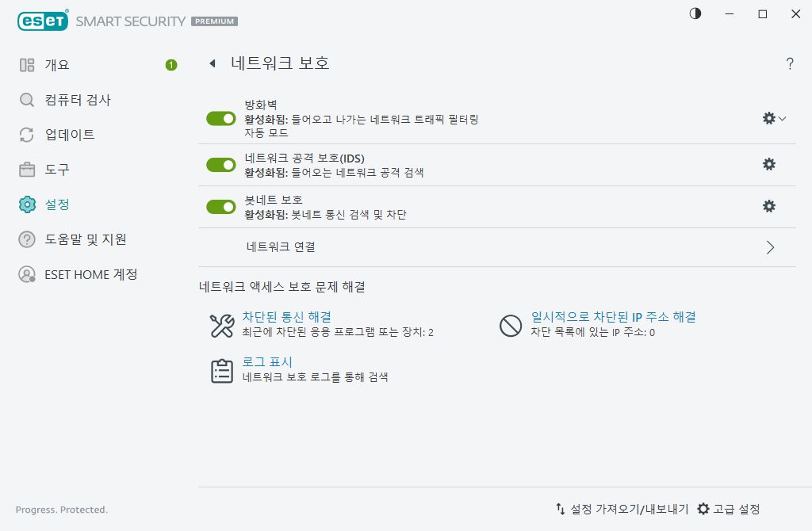Toggle the contrast theme icon in titlebar

[x=695, y=13]
